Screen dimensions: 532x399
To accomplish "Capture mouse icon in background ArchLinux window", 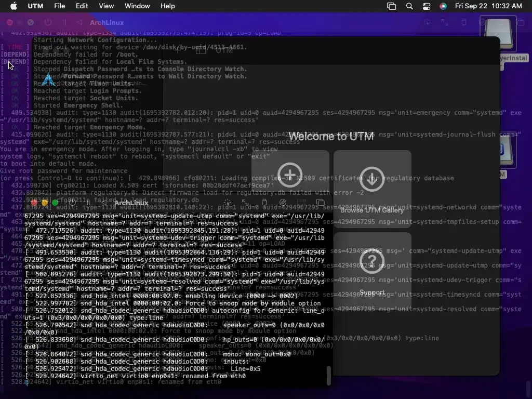I will point(427,22).
